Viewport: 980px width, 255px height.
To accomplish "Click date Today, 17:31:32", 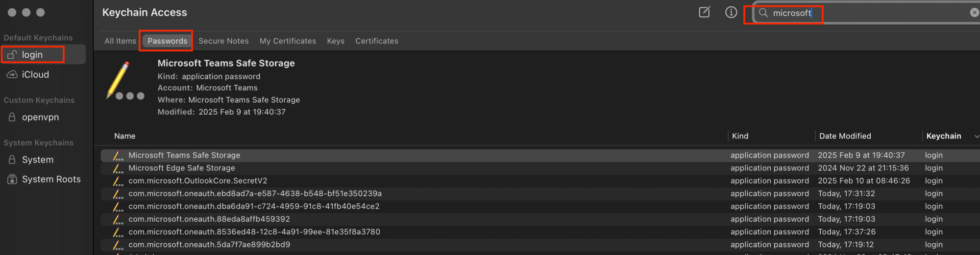I will tap(846, 193).
